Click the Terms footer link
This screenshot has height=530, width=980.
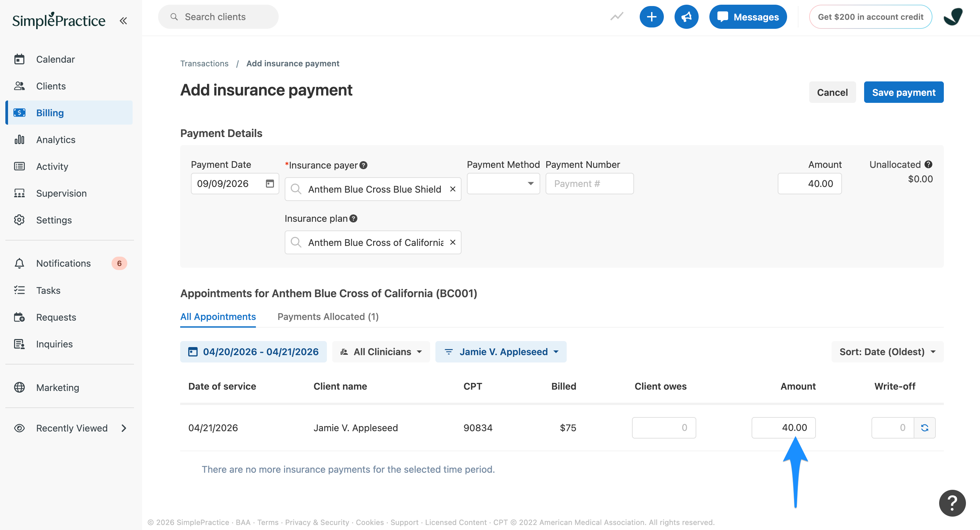click(268, 522)
